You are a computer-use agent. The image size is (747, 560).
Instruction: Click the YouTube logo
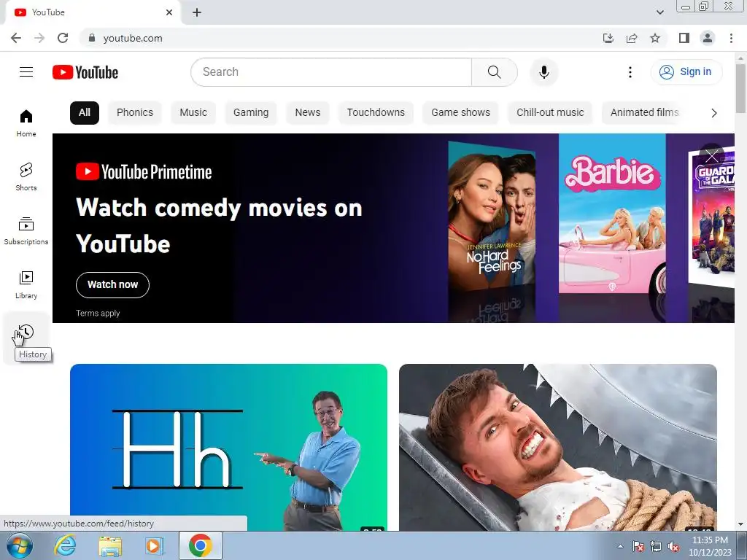(85, 72)
